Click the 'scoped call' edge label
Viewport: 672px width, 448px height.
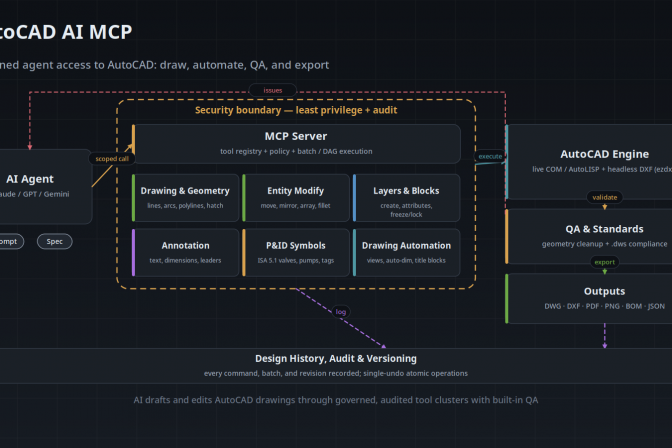pos(112,159)
